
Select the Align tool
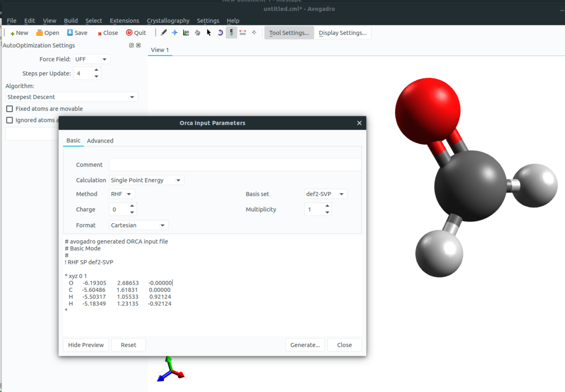pos(254,32)
